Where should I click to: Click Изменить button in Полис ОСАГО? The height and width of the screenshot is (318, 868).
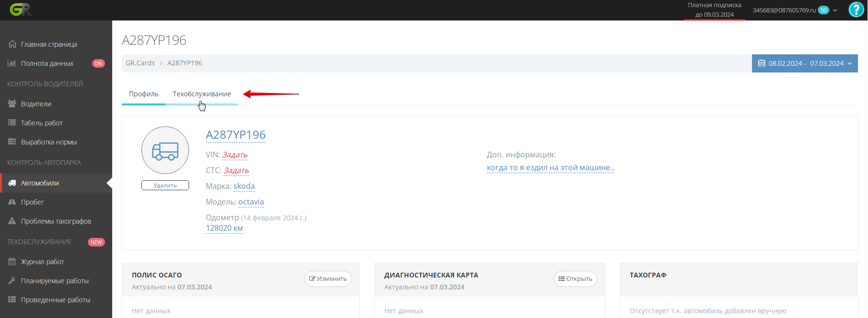328,279
